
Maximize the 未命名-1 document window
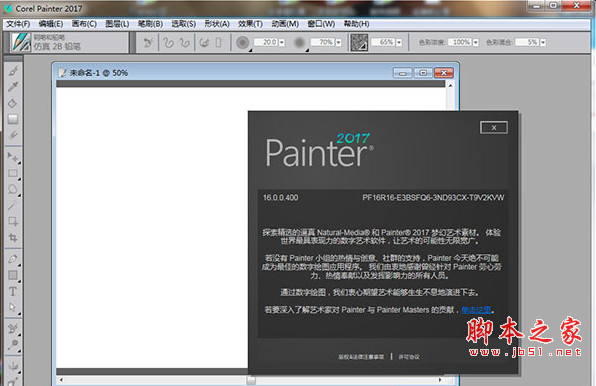[423, 73]
